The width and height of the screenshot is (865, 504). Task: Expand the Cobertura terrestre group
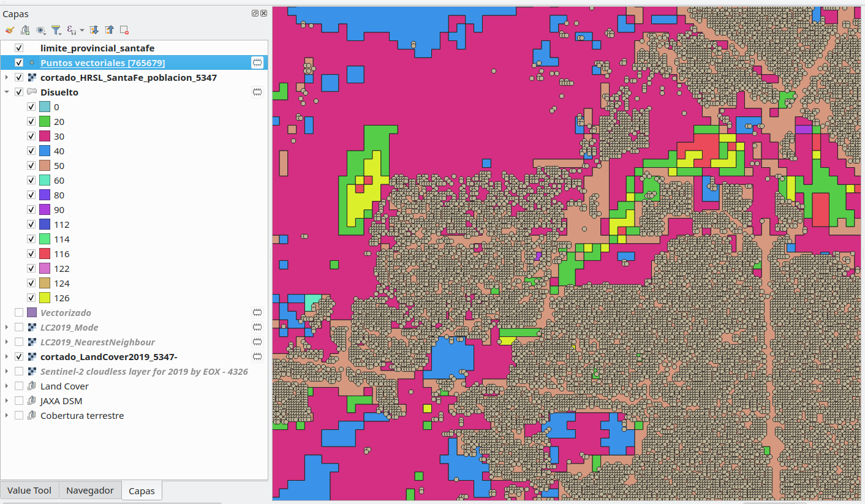pyautogui.click(x=7, y=415)
